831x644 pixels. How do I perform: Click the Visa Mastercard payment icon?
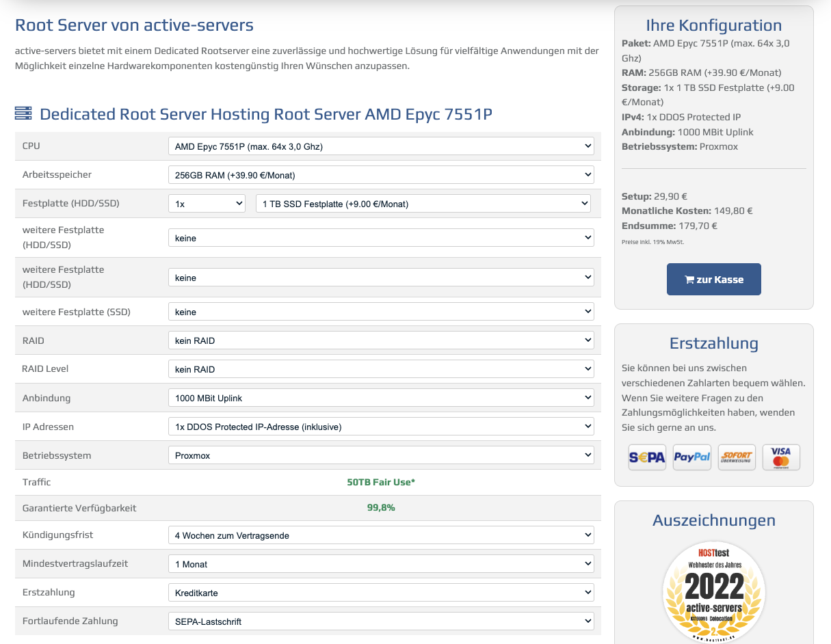click(x=780, y=457)
